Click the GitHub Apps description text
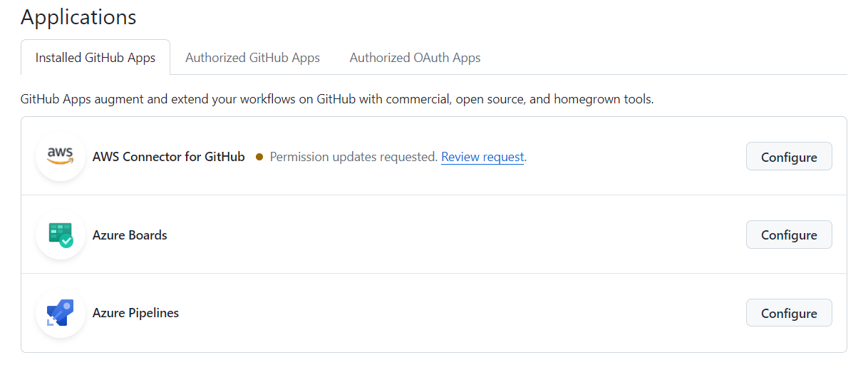 click(337, 99)
